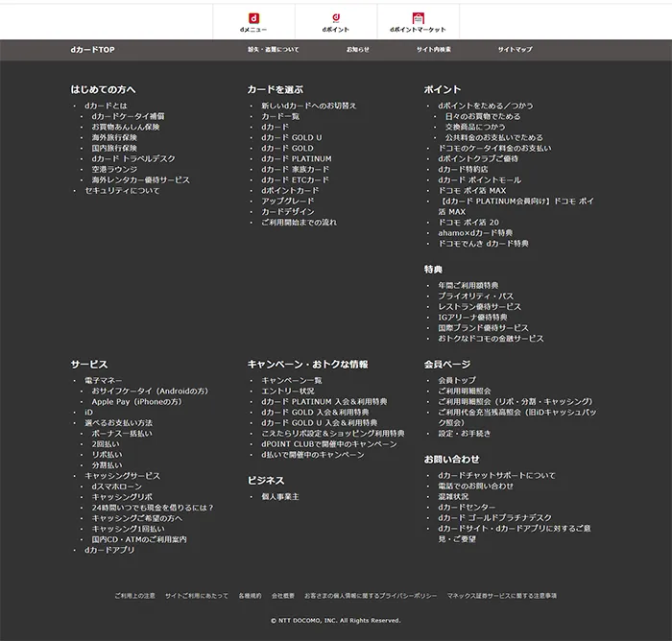This screenshot has width=672, height=641.
Task: Open the カードデザイン link
Action: click(288, 212)
